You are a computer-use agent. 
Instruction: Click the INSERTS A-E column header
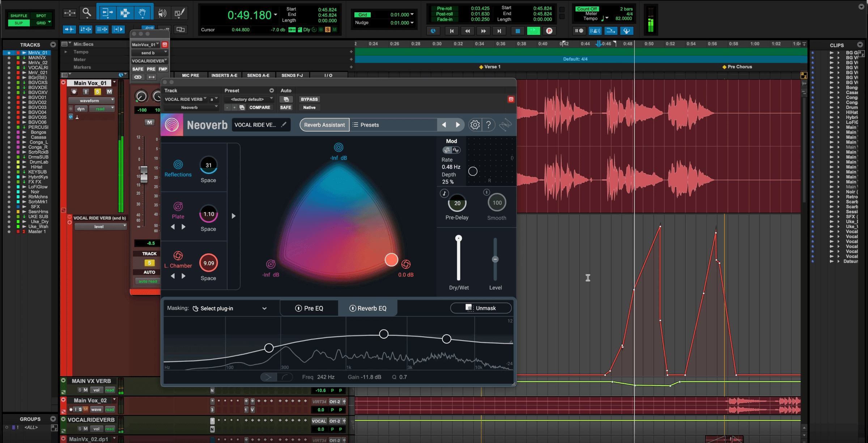pos(224,75)
